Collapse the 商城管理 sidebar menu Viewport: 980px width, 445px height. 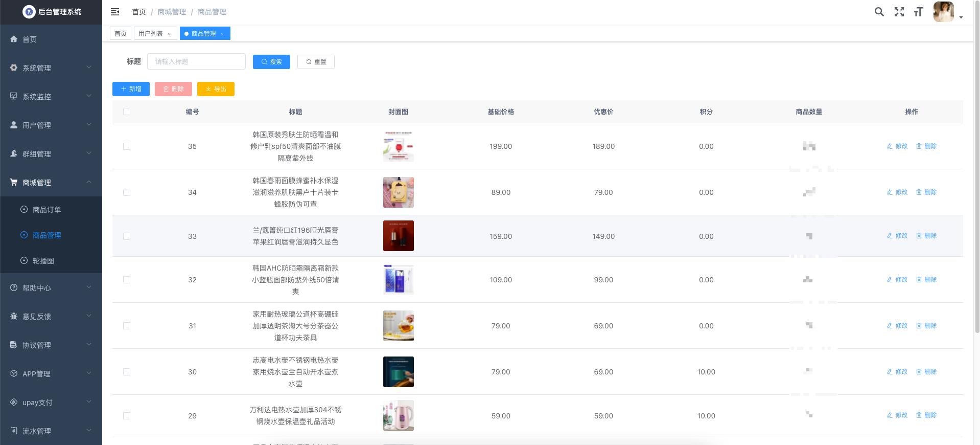[x=51, y=182]
